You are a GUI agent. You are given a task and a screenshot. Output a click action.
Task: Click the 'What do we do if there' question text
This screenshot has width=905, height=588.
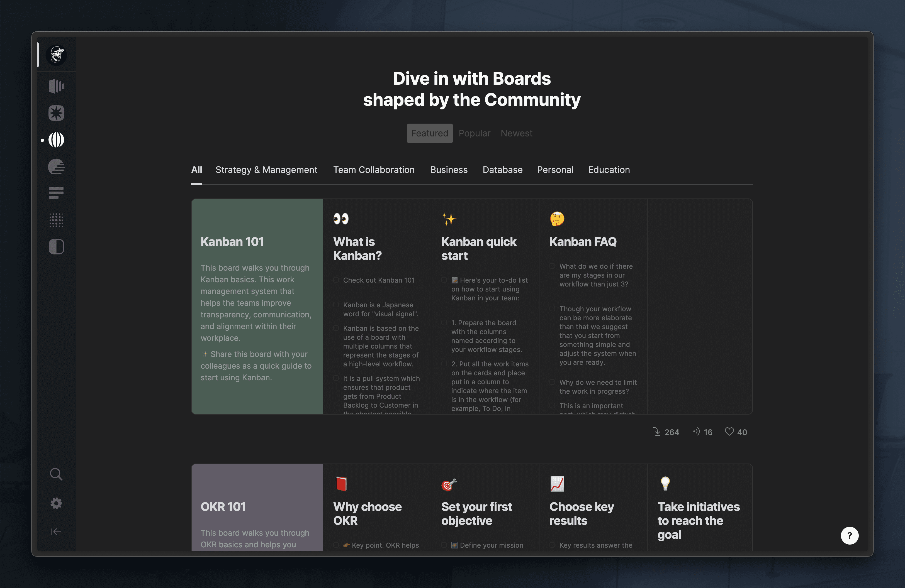pyautogui.click(x=596, y=275)
